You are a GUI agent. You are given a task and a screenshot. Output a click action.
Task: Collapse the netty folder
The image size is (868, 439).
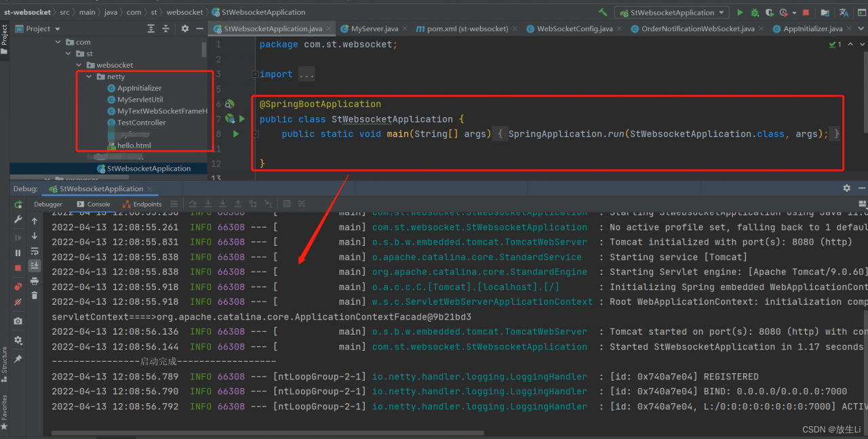point(90,77)
